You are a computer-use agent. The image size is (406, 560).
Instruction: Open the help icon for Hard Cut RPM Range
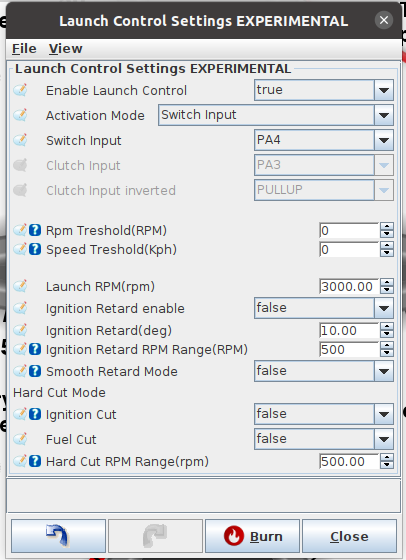point(35,461)
